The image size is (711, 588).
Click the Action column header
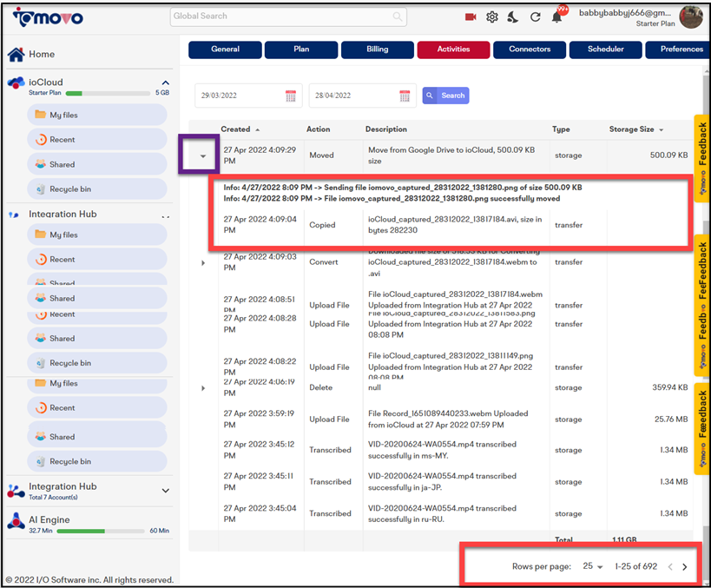pos(319,129)
